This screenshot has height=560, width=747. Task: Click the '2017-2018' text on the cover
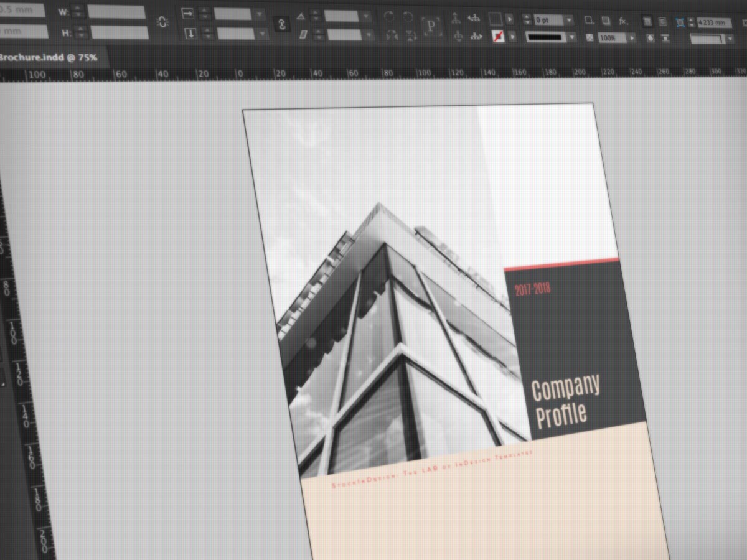coord(533,289)
